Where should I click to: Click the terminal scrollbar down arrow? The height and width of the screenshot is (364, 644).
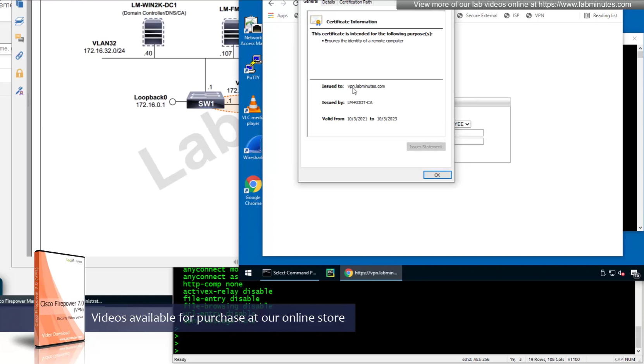(x=639, y=351)
